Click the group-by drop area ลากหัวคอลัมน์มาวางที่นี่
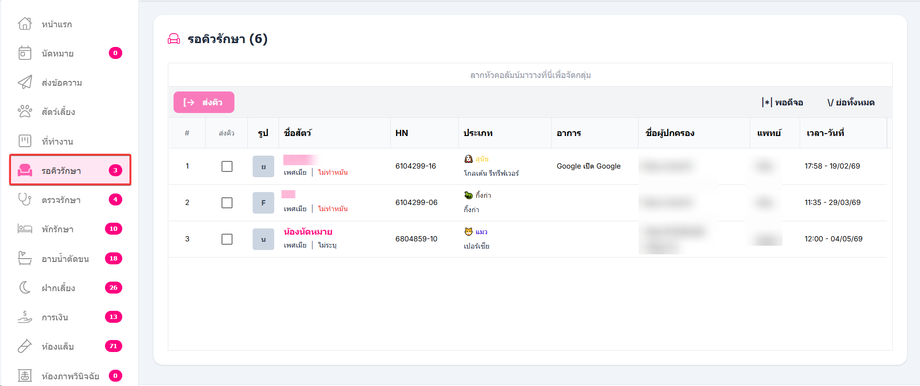920x386 pixels. 530,75
